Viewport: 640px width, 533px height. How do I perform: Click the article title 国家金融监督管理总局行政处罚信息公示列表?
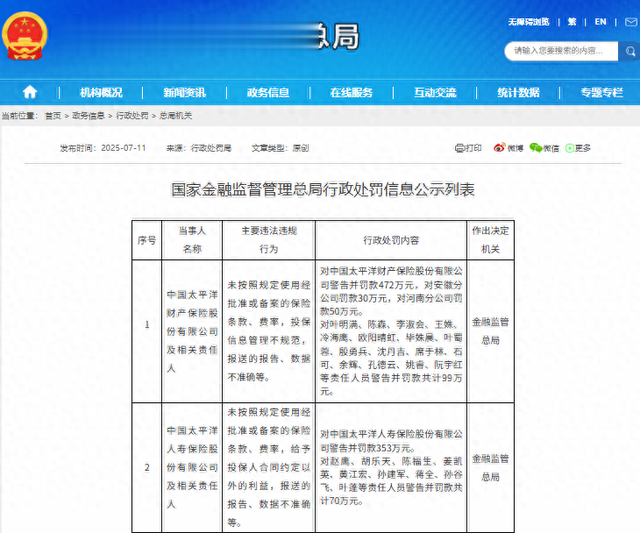[x=323, y=190]
